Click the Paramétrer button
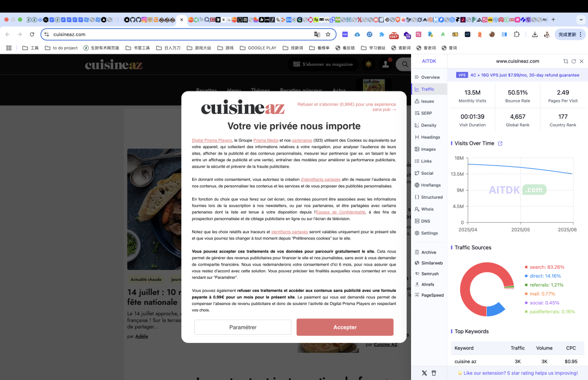The height and width of the screenshot is (380, 588). (243, 327)
